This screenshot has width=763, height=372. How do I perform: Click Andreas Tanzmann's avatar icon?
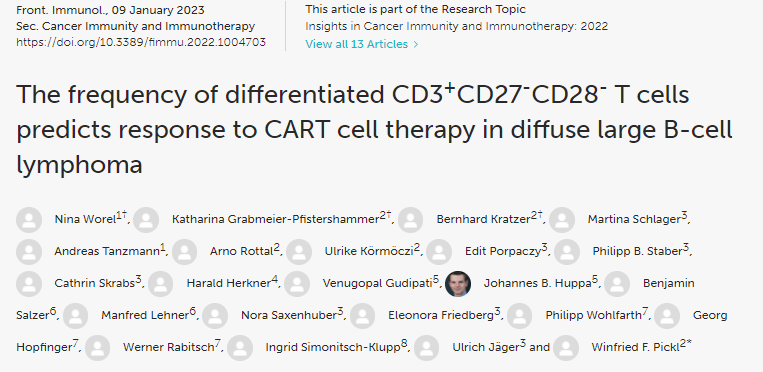[x=29, y=252]
